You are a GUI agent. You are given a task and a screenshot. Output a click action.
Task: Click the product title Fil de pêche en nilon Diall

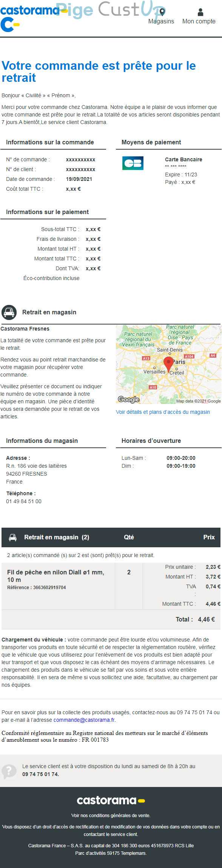coord(55,576)
